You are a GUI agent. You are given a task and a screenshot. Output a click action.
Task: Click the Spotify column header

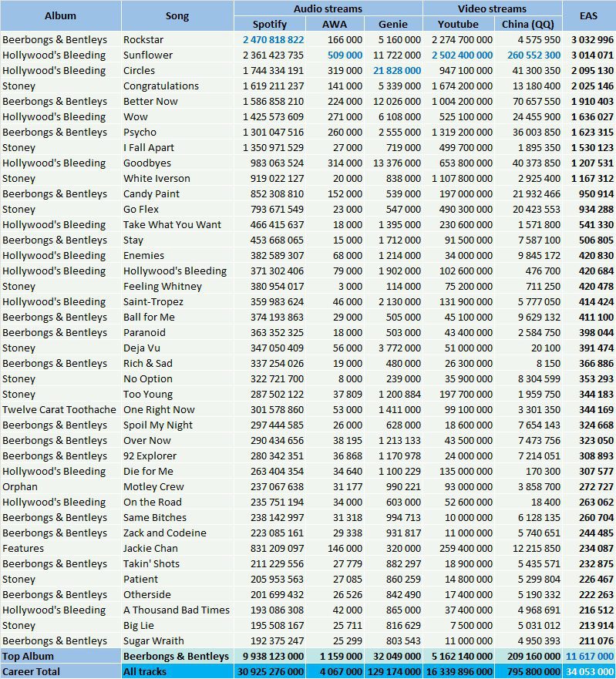click(x=270, y=24)
